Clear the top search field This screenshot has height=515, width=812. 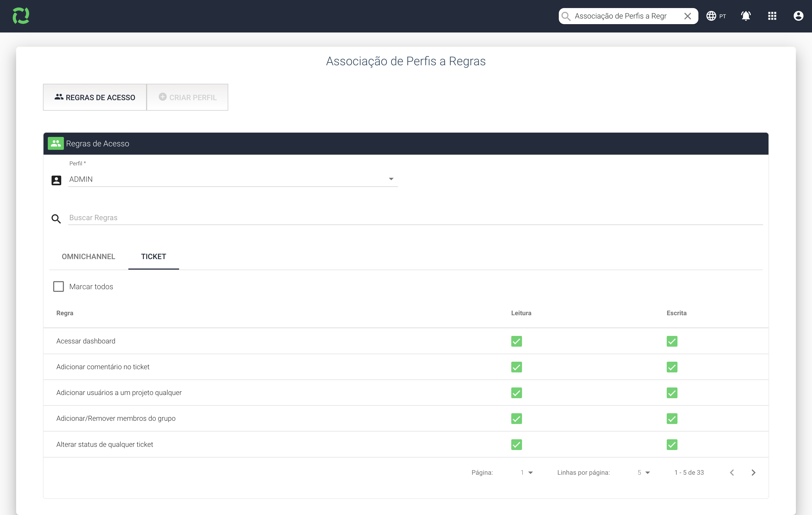click(688, 16)
